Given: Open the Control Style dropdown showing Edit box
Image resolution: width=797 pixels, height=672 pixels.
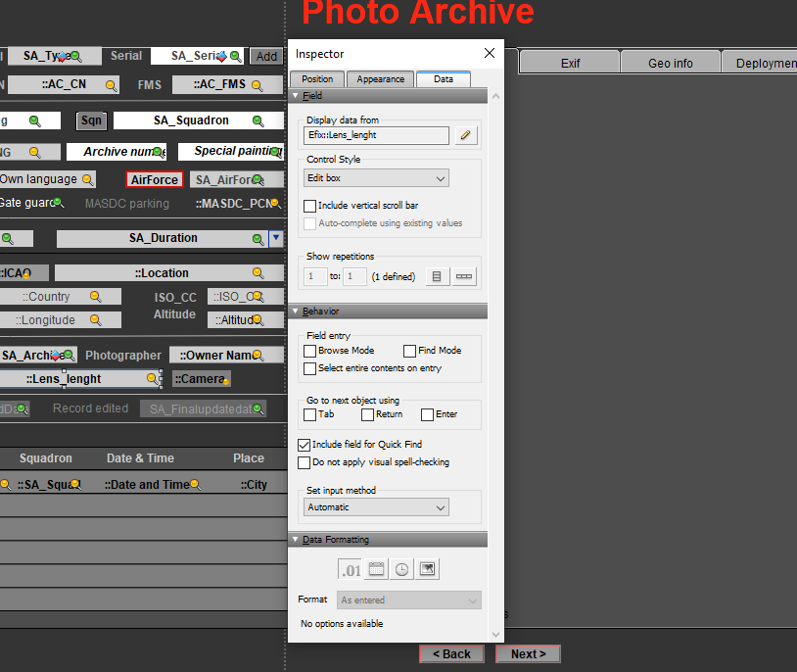Looking at the screenshot, I should (375, 178).
